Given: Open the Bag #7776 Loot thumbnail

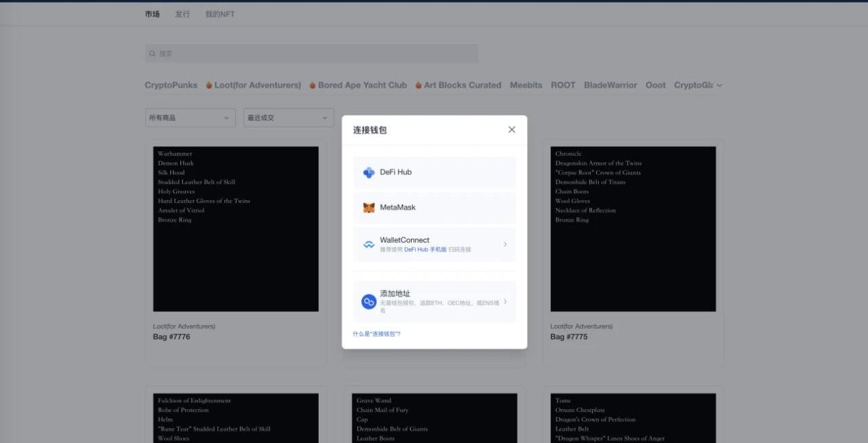Looking at the screenshot, I should click(x=235, y=229).
